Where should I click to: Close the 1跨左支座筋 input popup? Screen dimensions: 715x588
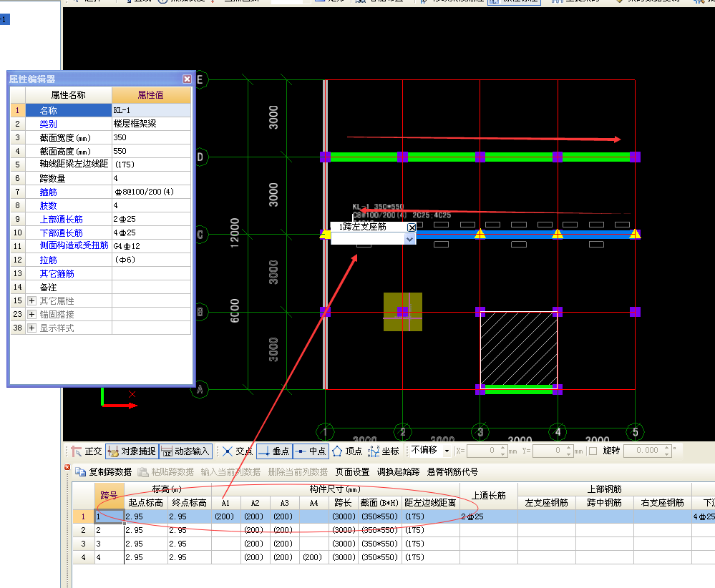pos(412,227)
